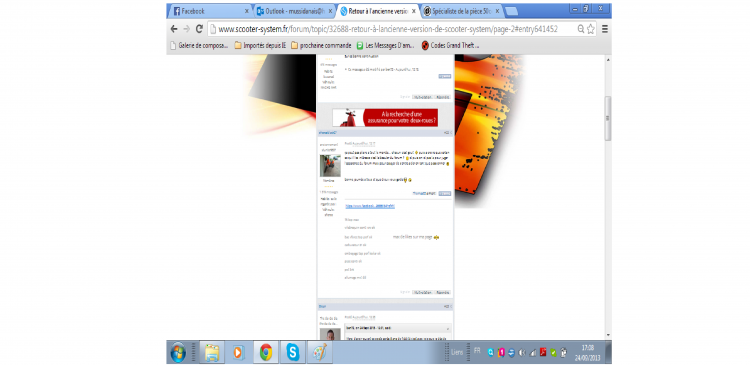Switch to the Facebook tab
750x365 pixels.
pyautogui.click(x=210, y=11)
